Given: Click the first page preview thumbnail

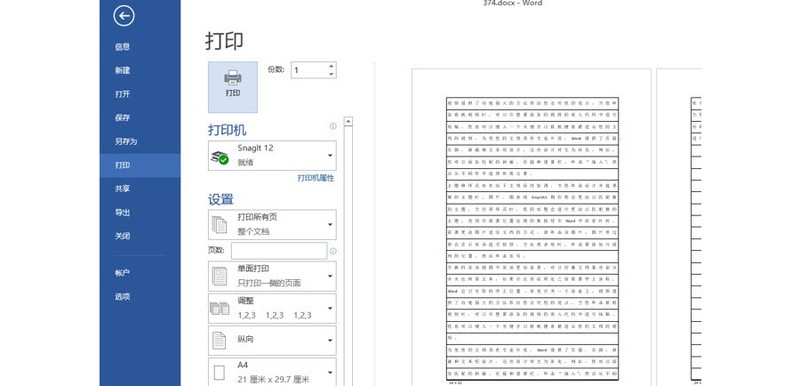Looking at the screenshot, I should (x=532, y=227).
